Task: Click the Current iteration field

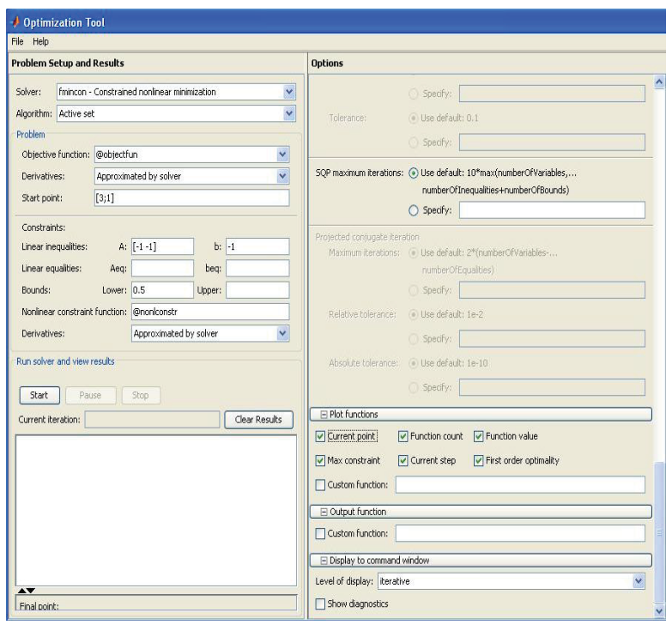Action: point(152,420)
